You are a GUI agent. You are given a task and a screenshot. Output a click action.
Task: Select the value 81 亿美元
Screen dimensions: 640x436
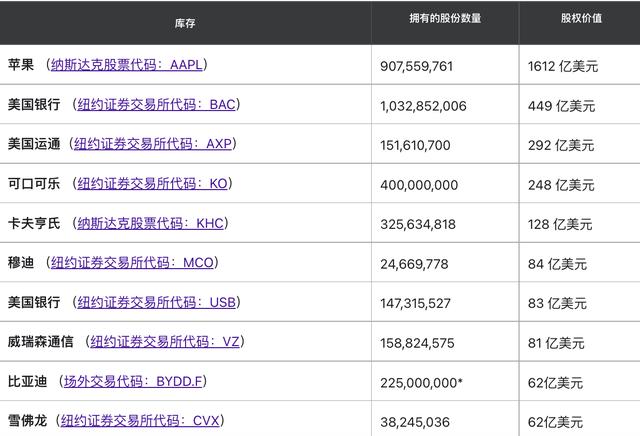click(556, 343)
